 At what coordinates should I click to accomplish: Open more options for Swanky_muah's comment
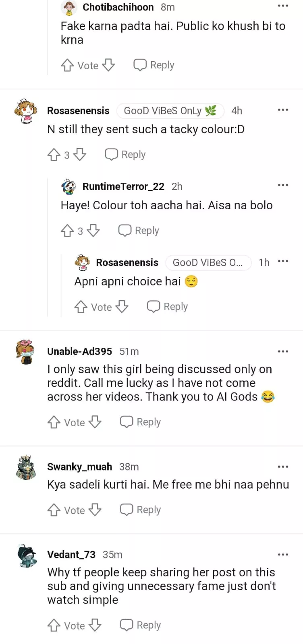[283, 467]
